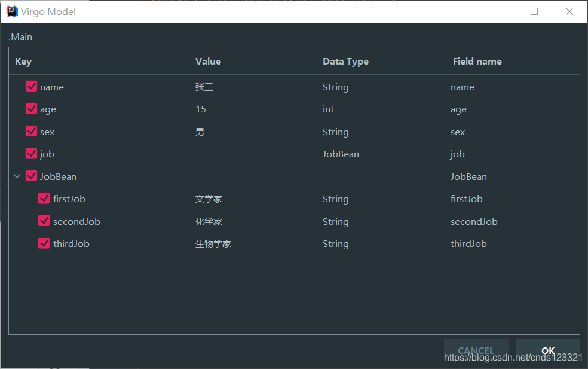This screenshot has width=588, height=369.
Task: Click String data type in sex row
Action: [336, 132]
